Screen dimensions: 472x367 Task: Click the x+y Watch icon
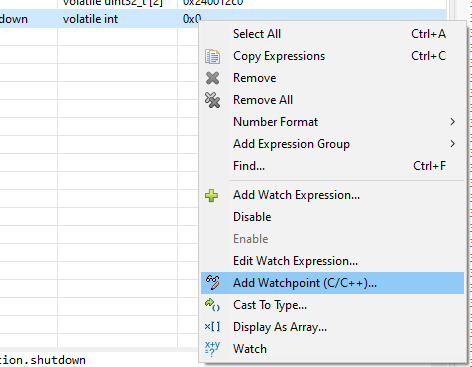[212, 348]
